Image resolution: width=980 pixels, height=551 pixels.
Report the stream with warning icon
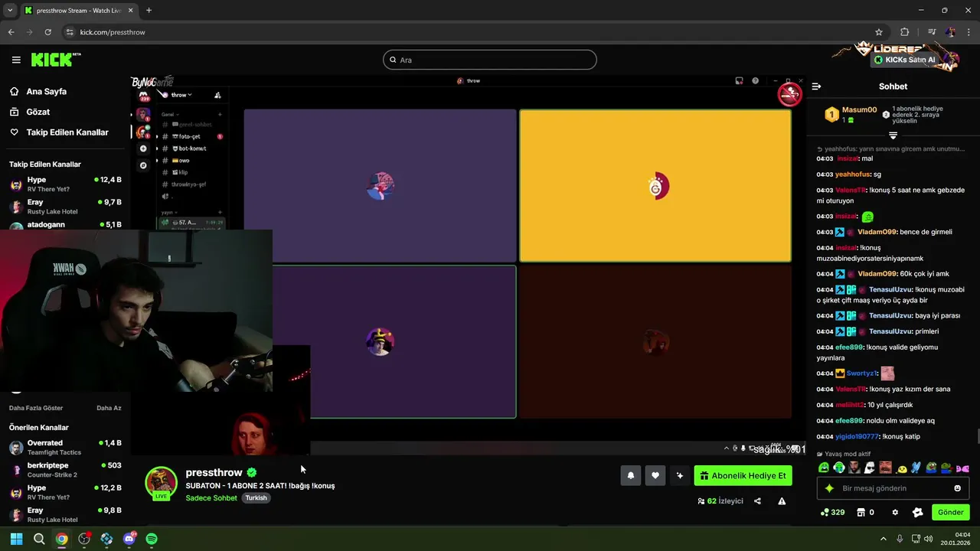coord(782,501)
